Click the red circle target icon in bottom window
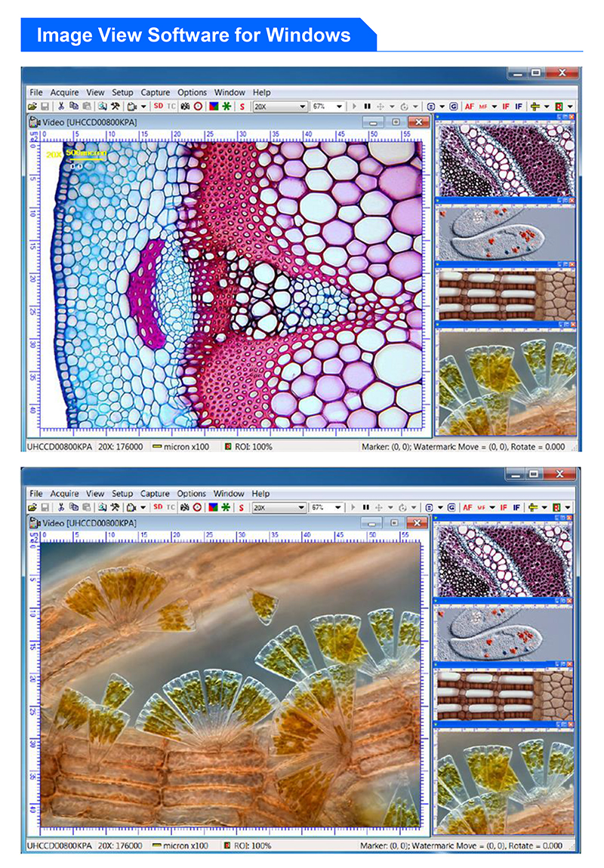 [x=198, y=508]
